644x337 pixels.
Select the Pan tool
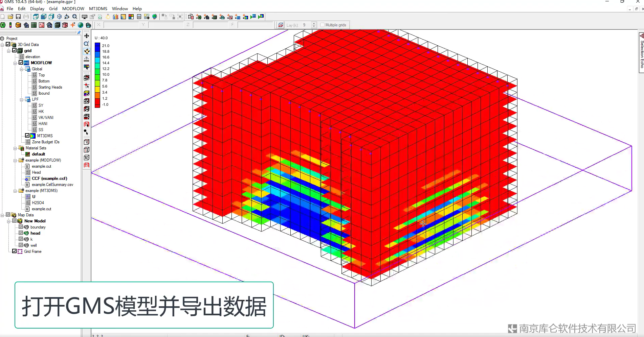(87, 36)
